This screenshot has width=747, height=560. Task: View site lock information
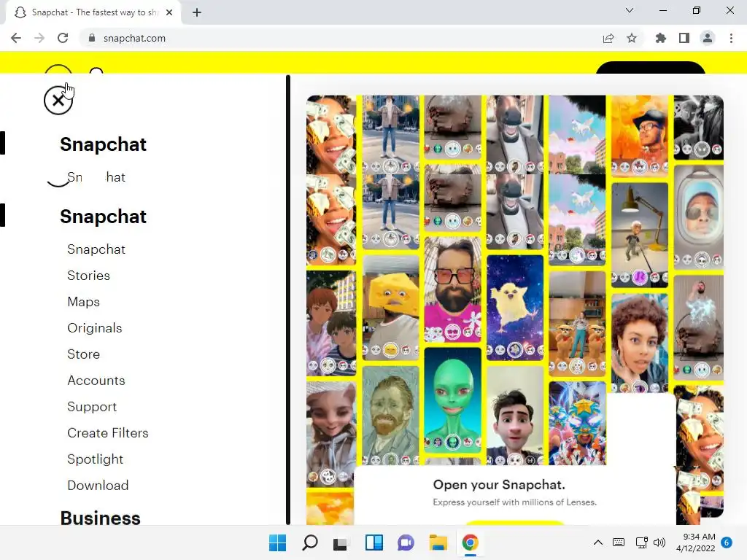click(92, 38)
